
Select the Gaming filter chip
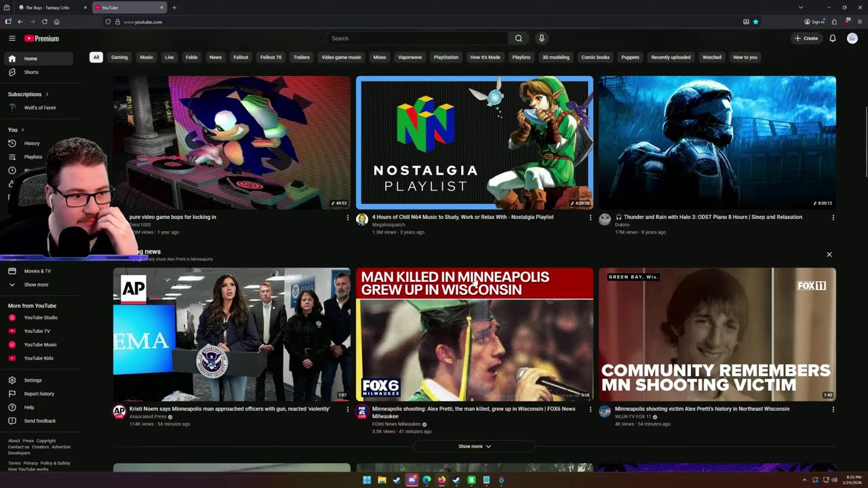[x=119, y=58]
